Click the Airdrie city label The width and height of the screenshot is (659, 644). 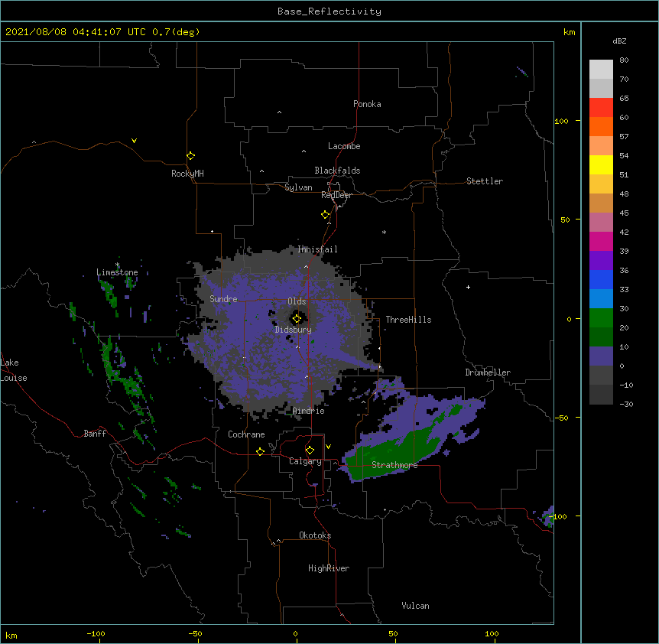309,411
